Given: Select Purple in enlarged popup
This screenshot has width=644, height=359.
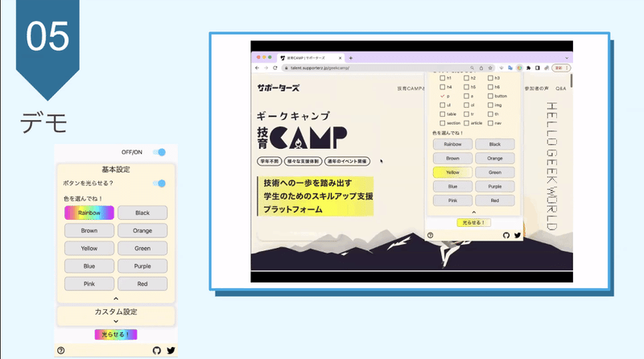Looking at the screenshot, I should [142, 266].
